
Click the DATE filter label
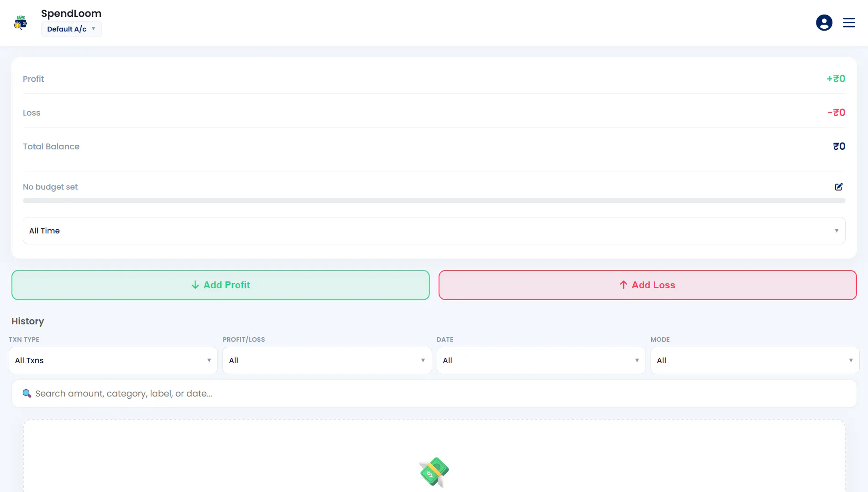(445, 339)
